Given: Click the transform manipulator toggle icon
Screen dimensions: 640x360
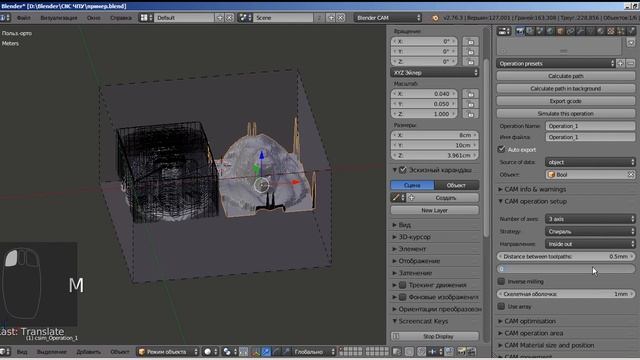Looking at the screenshot, I should click(256, 352).
